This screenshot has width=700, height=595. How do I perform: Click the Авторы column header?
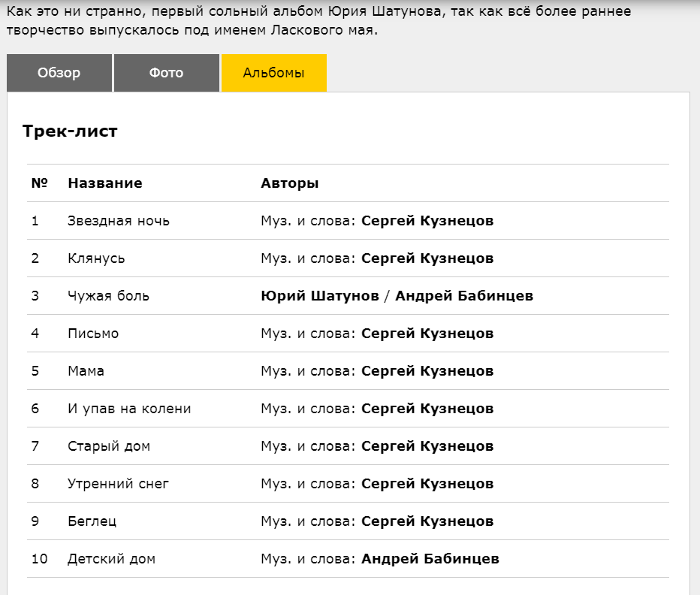pyautogui.click(x=290, y=183)
